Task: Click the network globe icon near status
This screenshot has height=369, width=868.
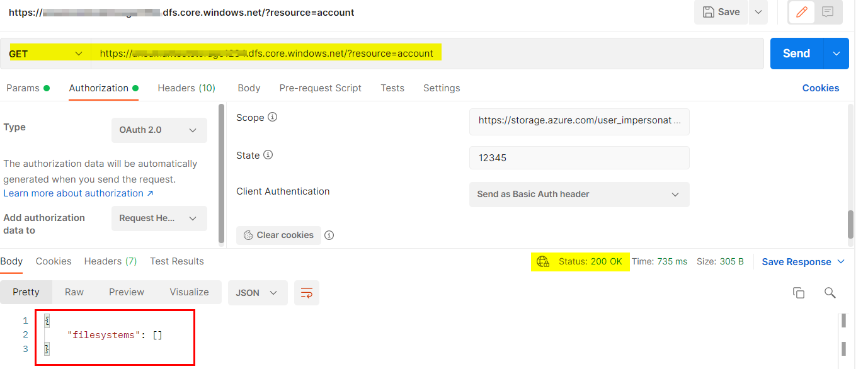Action: click(542, 261)
